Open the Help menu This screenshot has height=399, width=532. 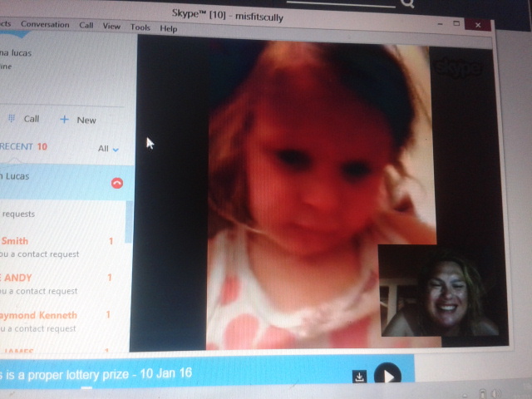168,28
